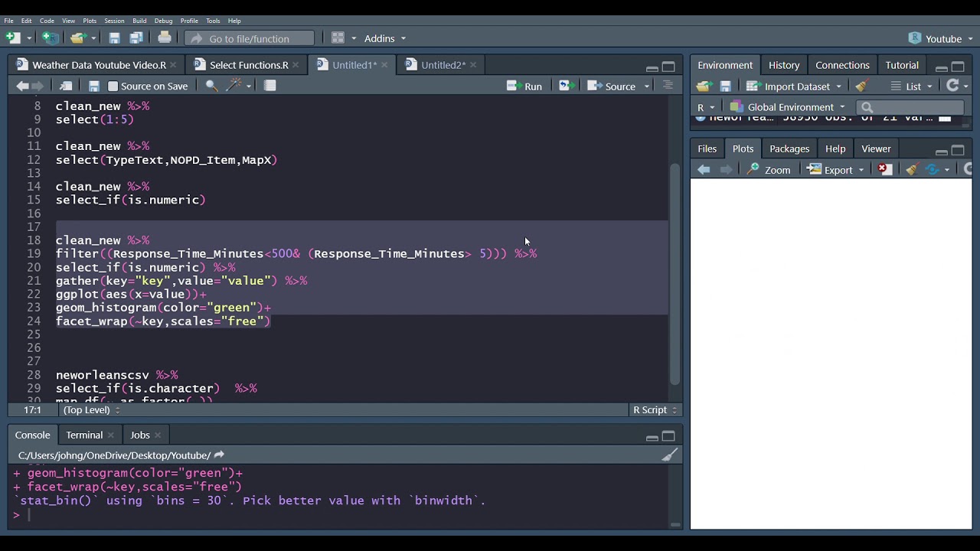Click the Find/Replace magnifier icon
The image size is (980, 551).
(211, 86)
